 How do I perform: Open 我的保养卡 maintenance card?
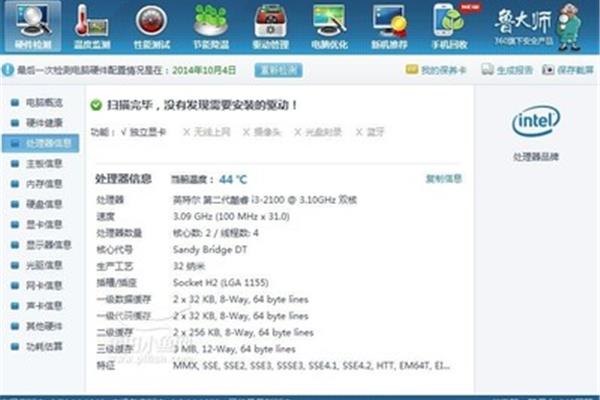coord(436,70)
